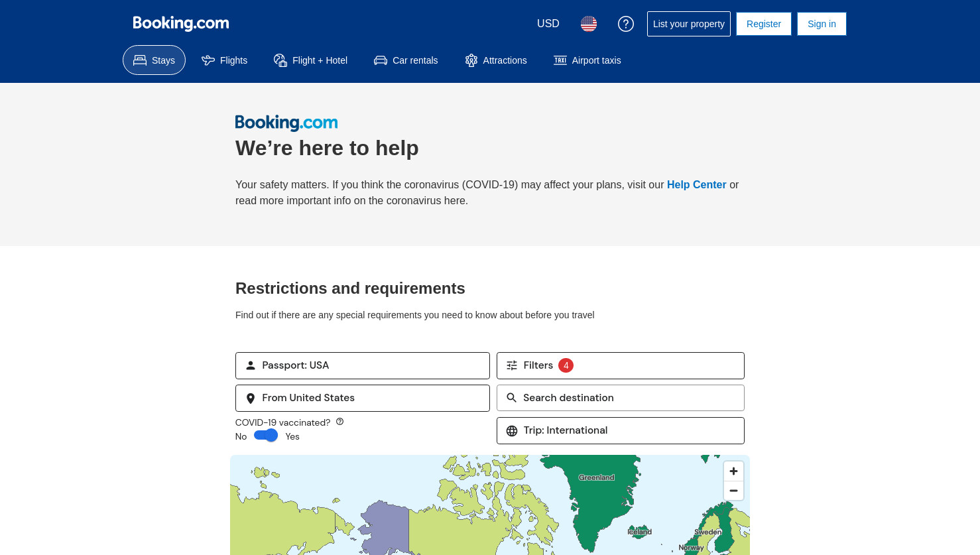Zoom out on the map
980x555 pixels.
coord(733,491)
